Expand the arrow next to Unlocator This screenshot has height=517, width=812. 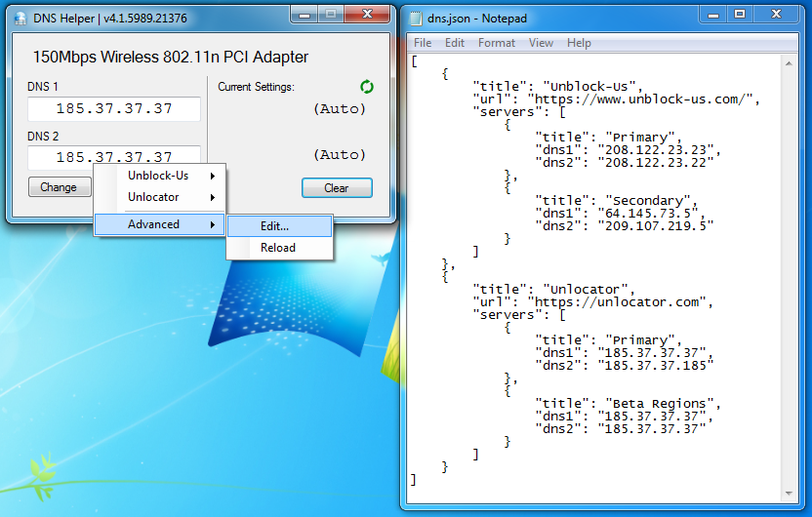(213, 197)
